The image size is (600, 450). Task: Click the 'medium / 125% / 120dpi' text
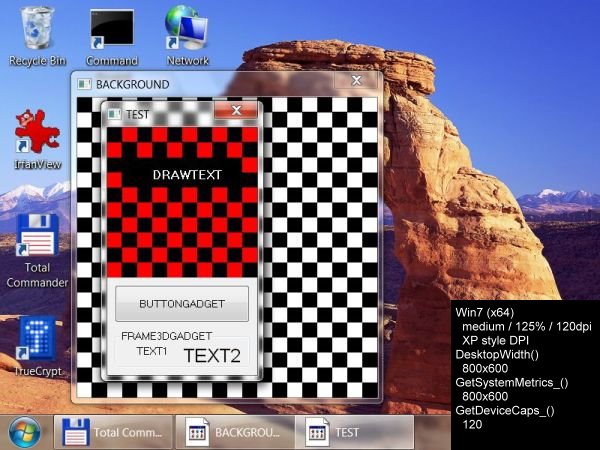[x=527, y=326]
